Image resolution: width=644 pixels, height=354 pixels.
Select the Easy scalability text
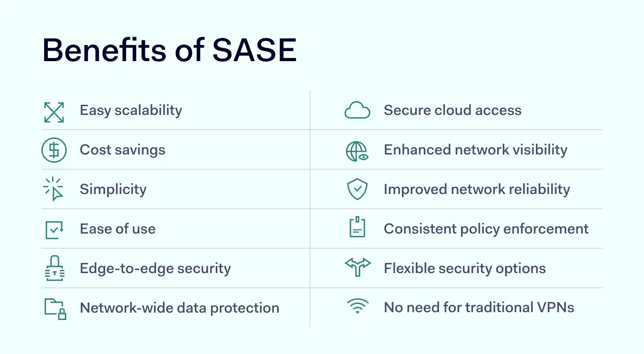[131, 110]
